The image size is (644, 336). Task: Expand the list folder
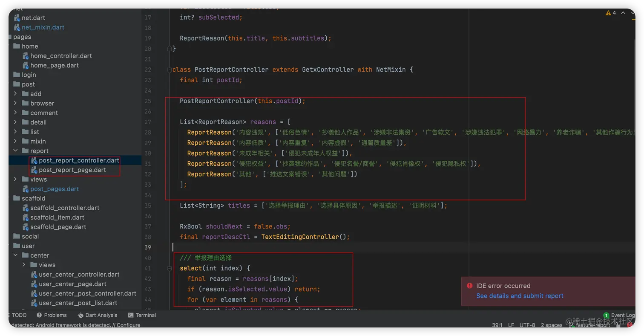point(15,132)
